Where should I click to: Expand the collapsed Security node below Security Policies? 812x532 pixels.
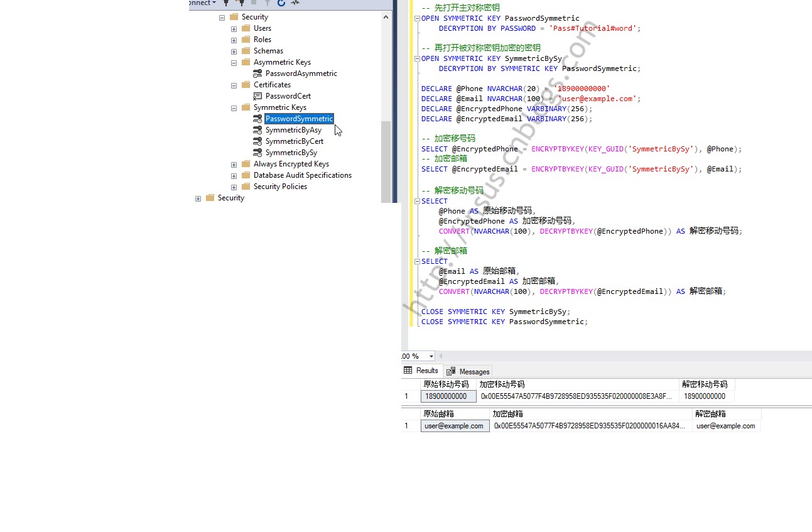click(x=198, y=198)
